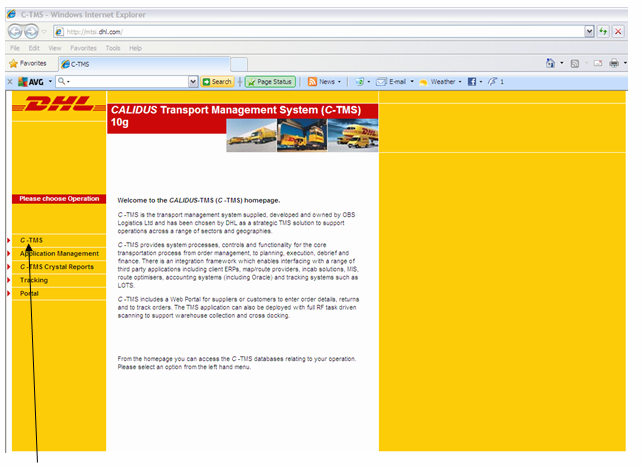This screenshot has height=466, width=642.
Task: Open the Tracking link in left menu
Action: tap(34, 280)
